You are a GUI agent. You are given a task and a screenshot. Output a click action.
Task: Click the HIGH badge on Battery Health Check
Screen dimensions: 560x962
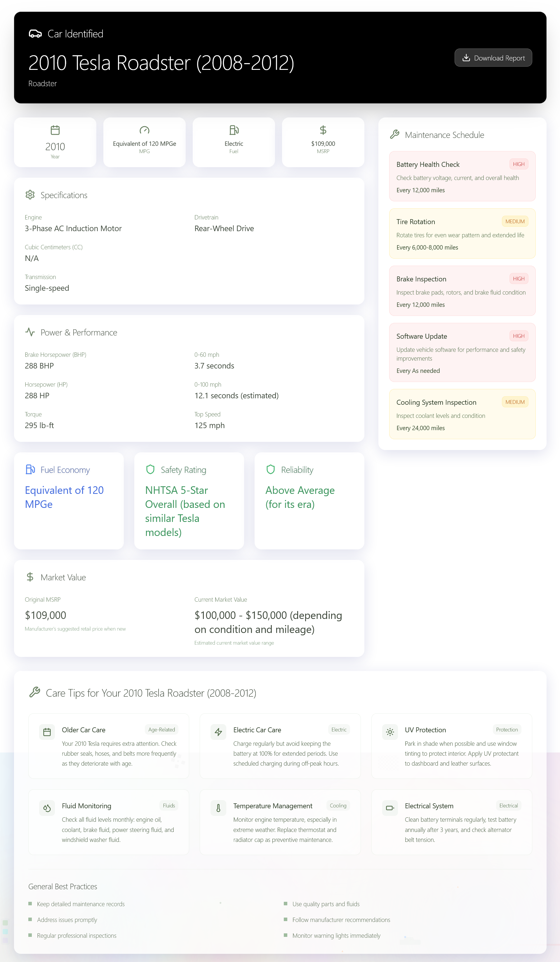point(519,164)
